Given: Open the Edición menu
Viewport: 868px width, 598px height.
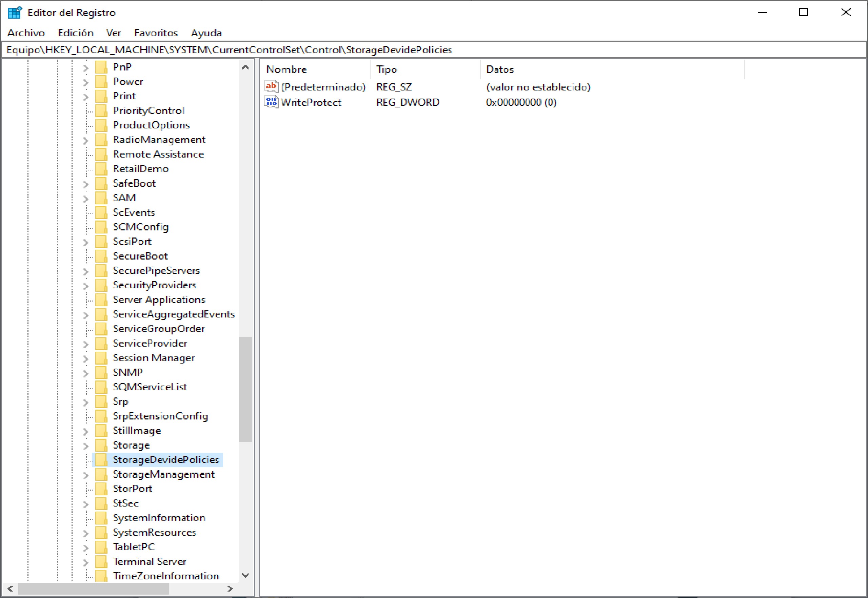Looking at the screenshot, I should click(x=75, y=33).
